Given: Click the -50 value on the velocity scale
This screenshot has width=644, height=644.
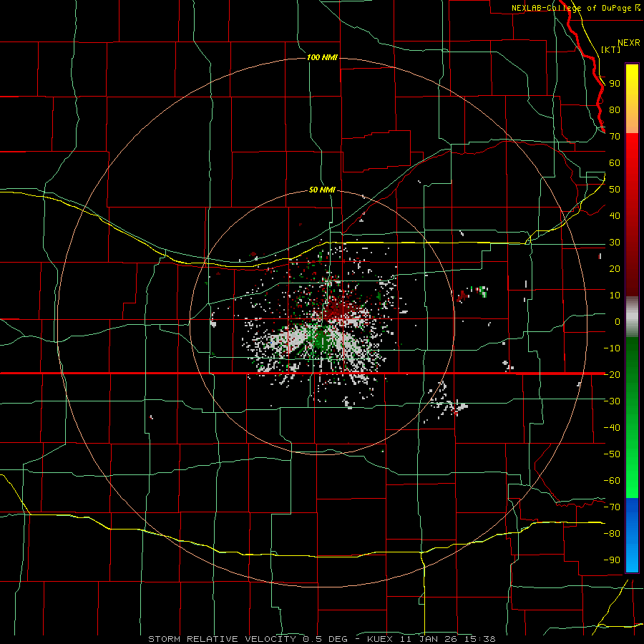Looking at the screenshot, I should click(612, 454).
